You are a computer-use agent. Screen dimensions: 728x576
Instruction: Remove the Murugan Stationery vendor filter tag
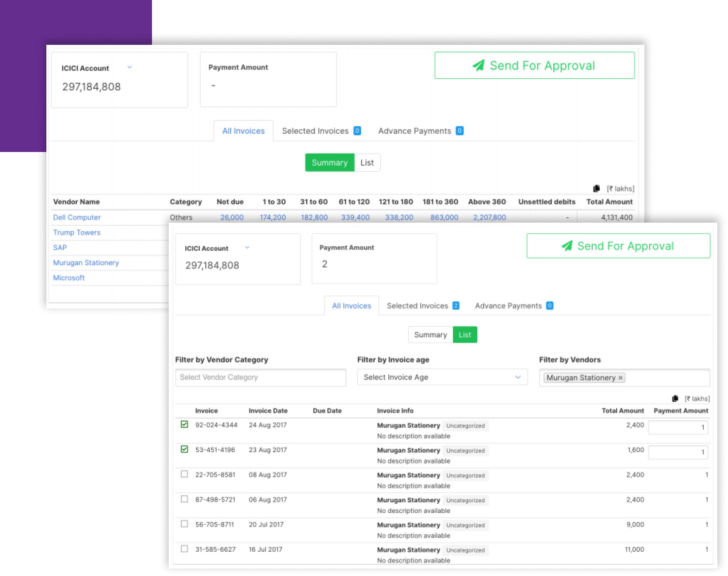(620, 378)
